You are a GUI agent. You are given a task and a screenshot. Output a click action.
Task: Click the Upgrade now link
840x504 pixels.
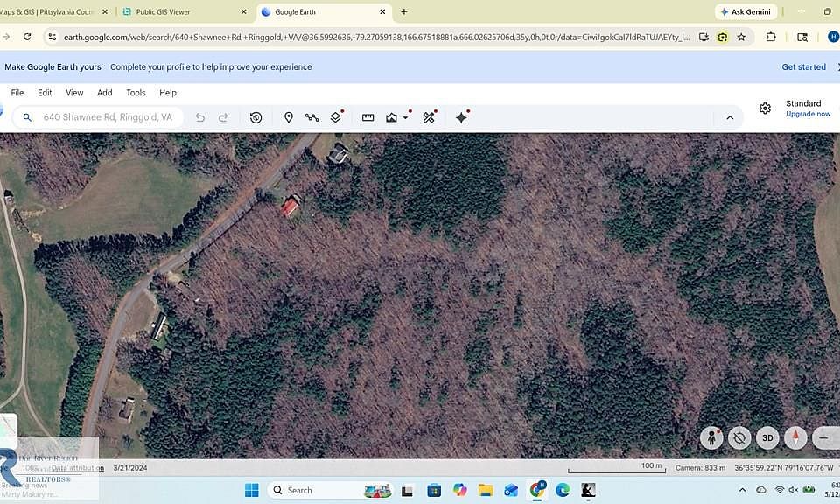click(x=808, y=114)
